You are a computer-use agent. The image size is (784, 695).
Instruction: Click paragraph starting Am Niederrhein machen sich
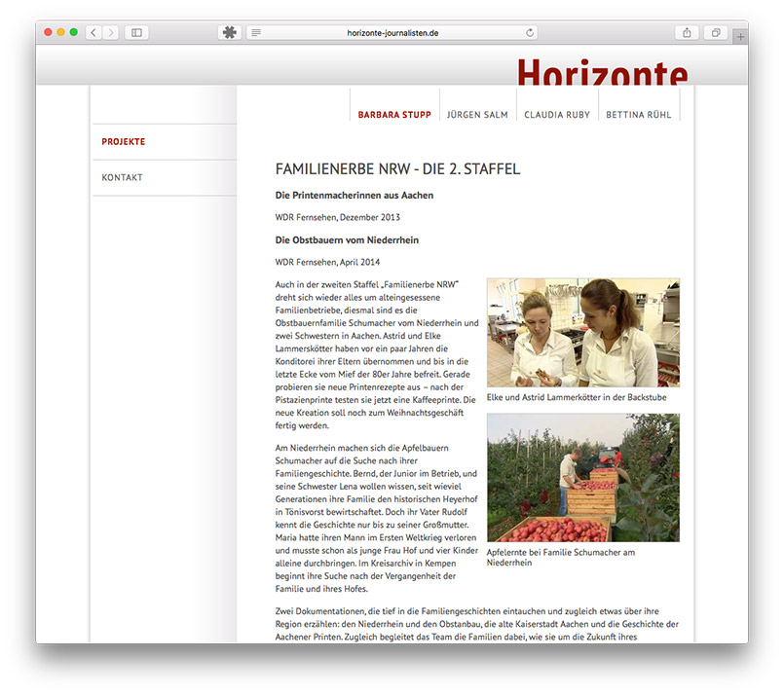pyautogui.click(x=377, y=518)
